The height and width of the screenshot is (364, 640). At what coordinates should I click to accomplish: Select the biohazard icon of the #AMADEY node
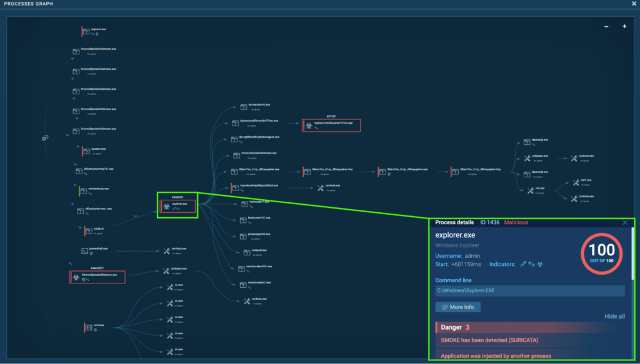pyautogui.click(x=76, y=277)
